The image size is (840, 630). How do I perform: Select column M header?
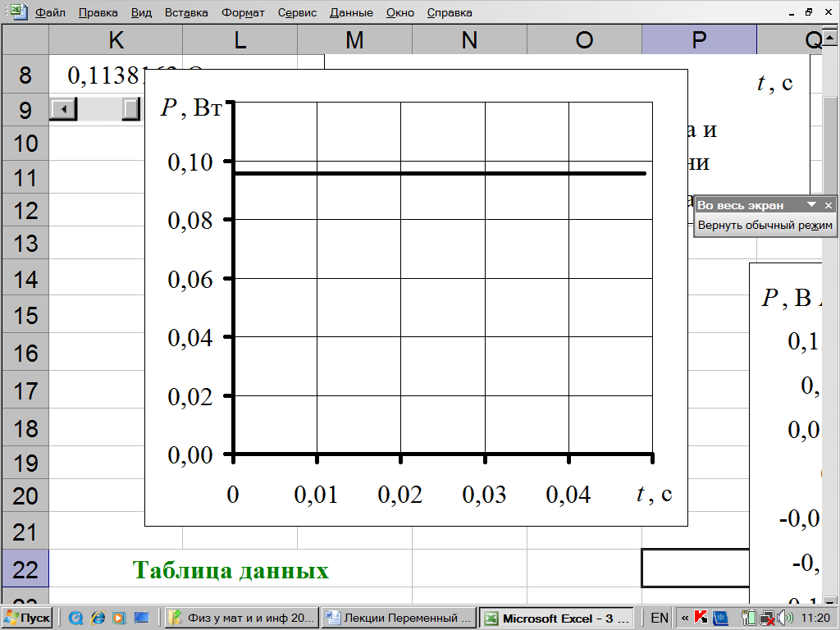point(354,39)
